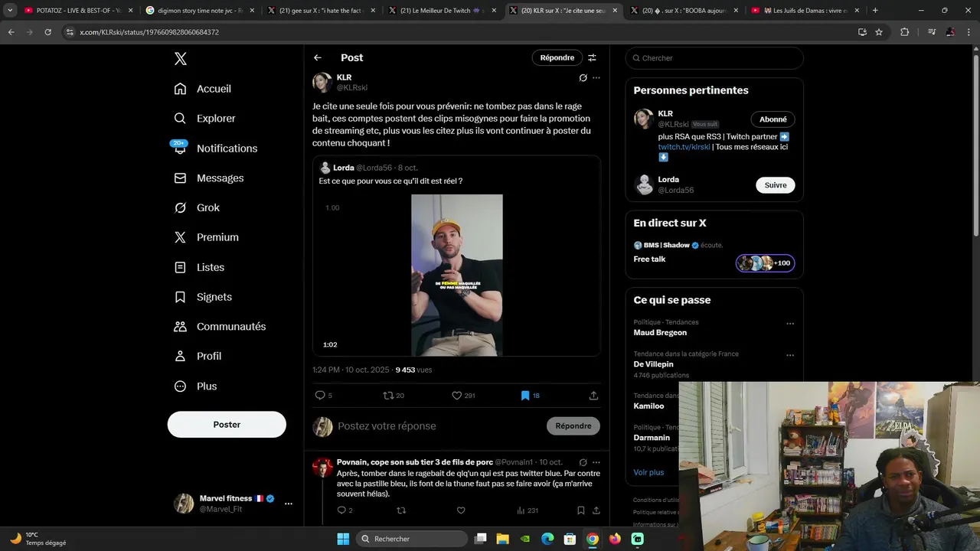Switch to Les Juifs de Damas tab
Image resolution: width=980 pixels, height=551 pixels.
pos(805,11)
